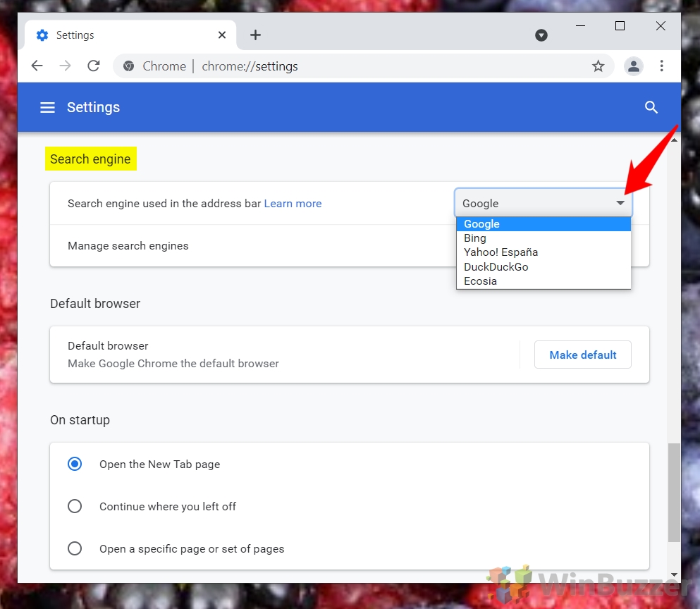This screenshot has width=700, height=609.
Task: Maximize the Chrome window
Action: click(x=620, y=26)
